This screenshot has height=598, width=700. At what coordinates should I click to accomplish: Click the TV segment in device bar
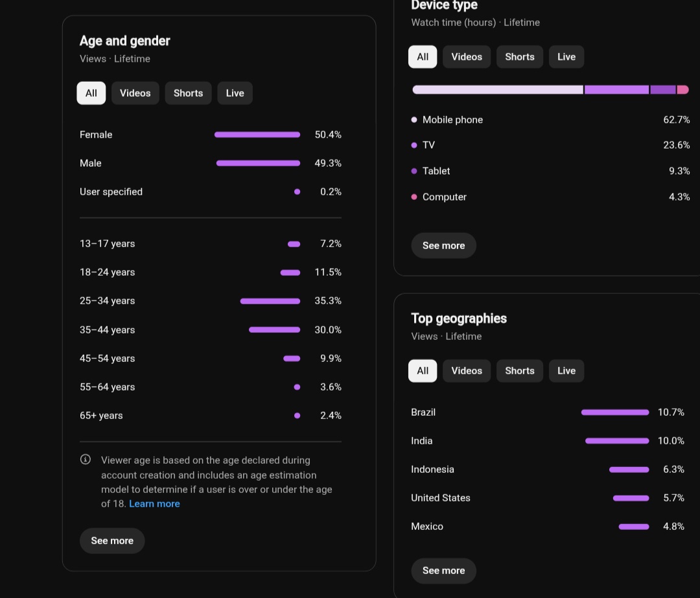[616, 90]
